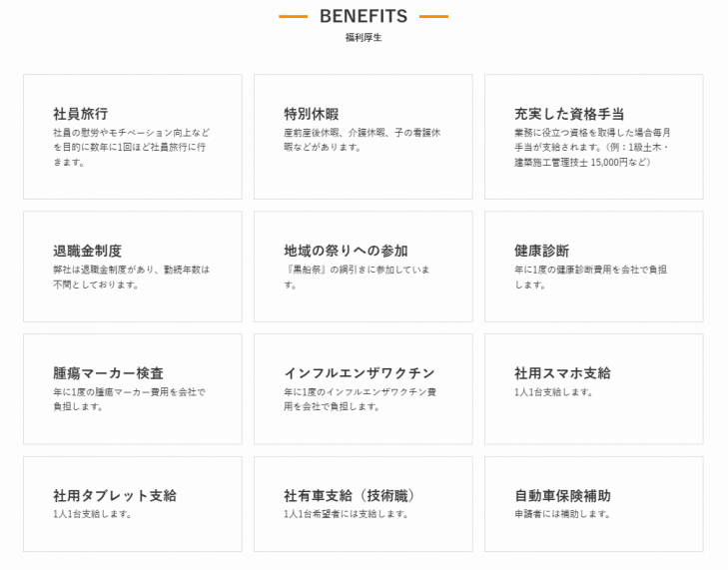The height and width of the screenshot is (570, 728).
Task: Click the 産前産後休暇 description paragraph
Action: [363, 139]
